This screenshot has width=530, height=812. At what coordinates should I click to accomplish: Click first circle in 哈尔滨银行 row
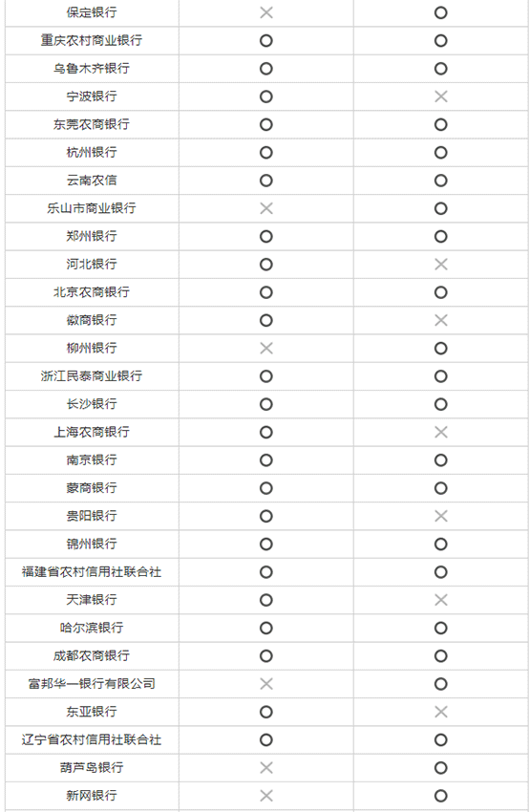point(266,628)
